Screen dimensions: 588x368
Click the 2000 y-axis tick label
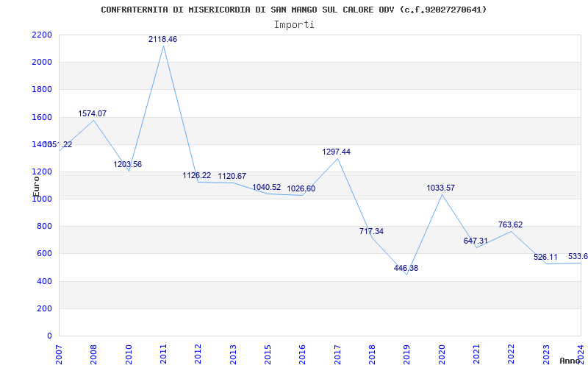click(42, 63)
